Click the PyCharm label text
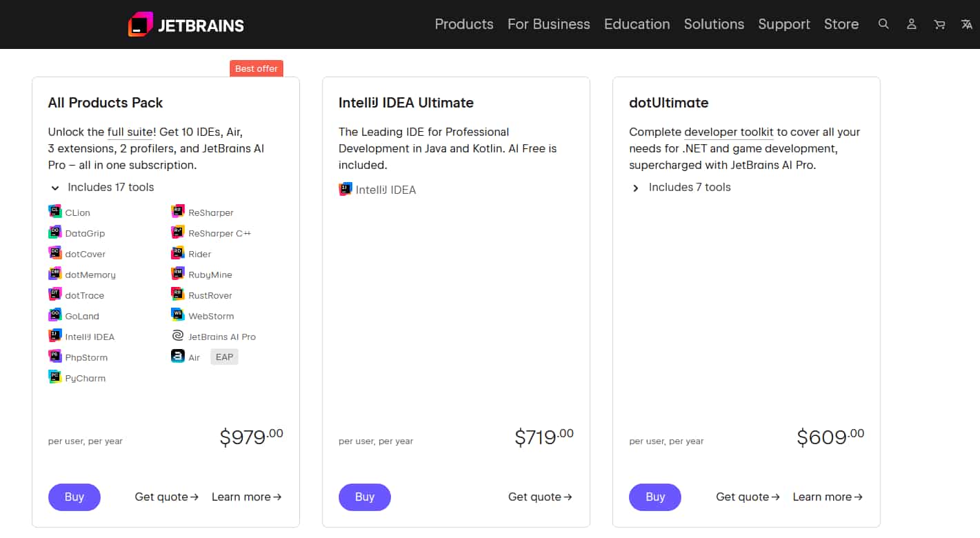This screenshot has height=538, width=980. 86,378
